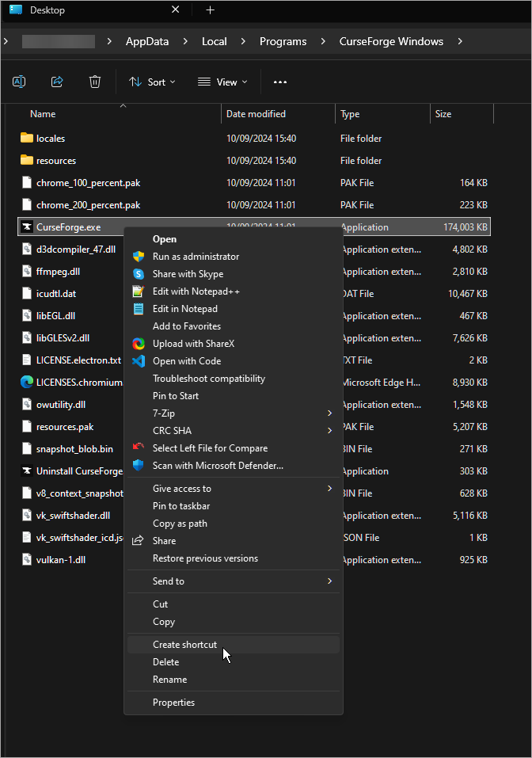Expand the Send to submenu

(329, 581)
